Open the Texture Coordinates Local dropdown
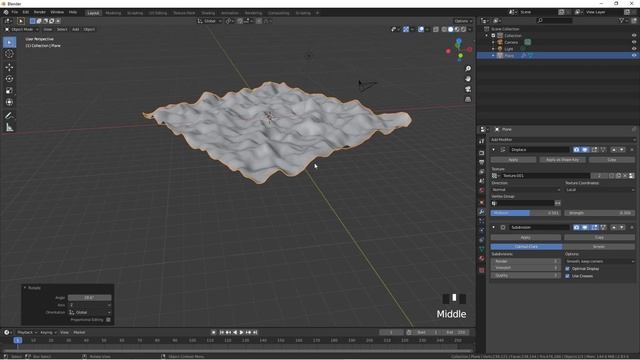 point(600,190)
